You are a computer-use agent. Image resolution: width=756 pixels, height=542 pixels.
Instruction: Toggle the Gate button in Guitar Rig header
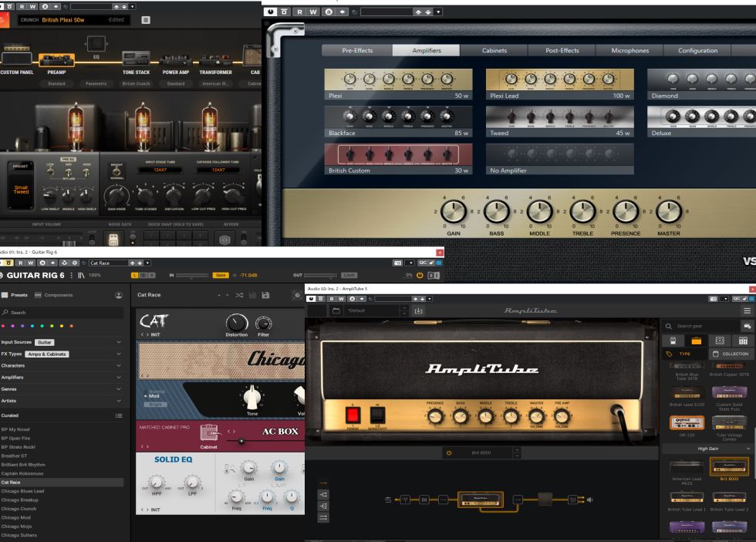(x=221, y=275)
